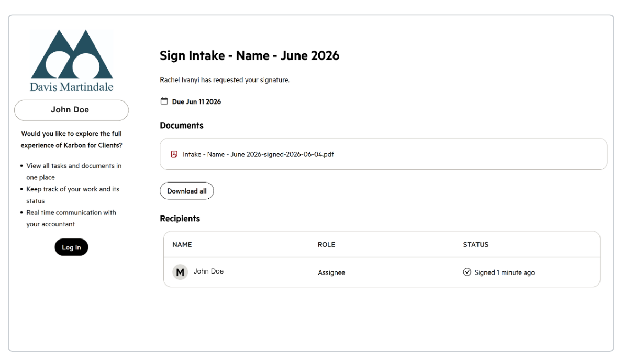This screenshot has width=622, height=364.
Task: Open Intake - Name - June 2026 signed PDF
Action: 258,154
